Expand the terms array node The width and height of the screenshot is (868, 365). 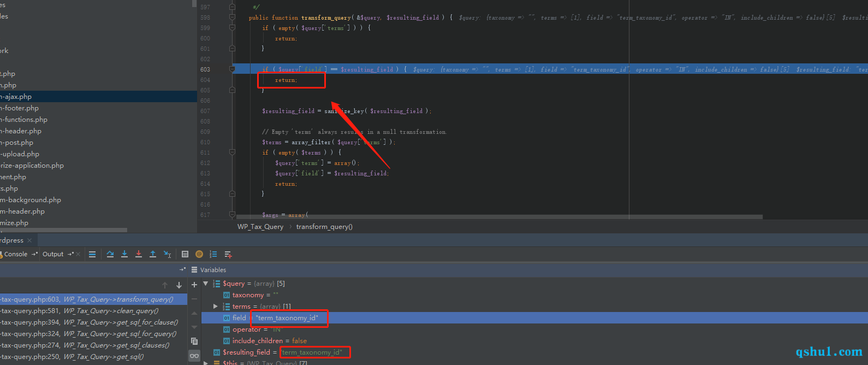click(215, 307)
